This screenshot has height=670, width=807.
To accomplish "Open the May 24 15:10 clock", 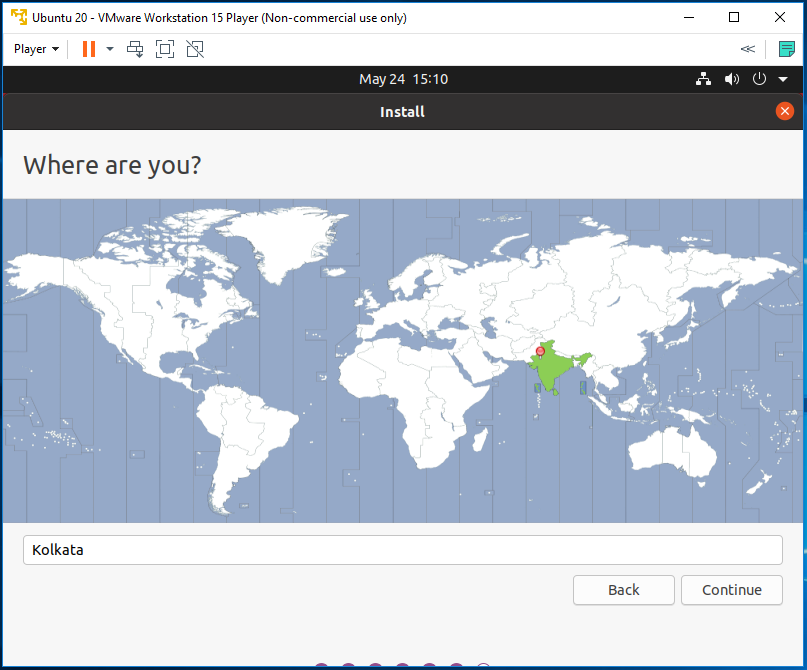I will tap(404, 79).
